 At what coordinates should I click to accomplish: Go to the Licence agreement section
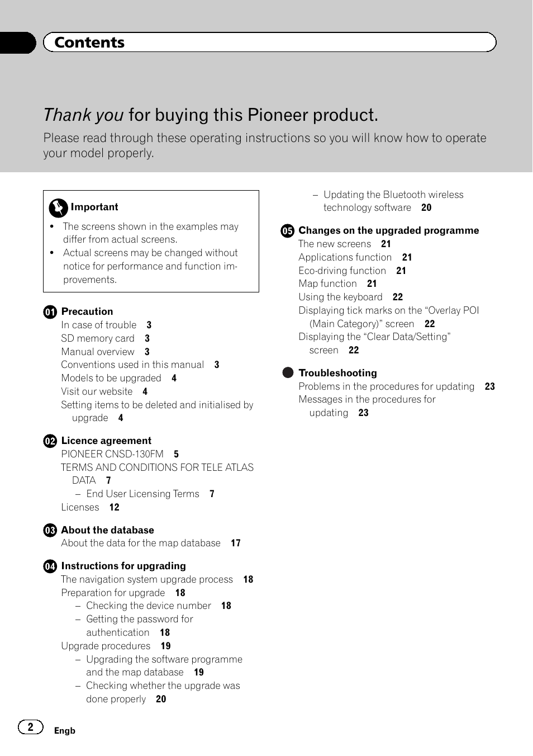tap(106, 441)
